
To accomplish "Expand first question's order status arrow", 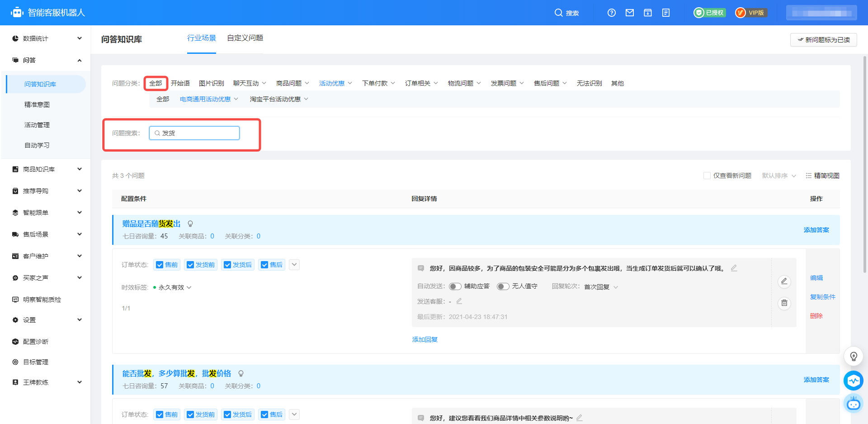I will [294, 265].
